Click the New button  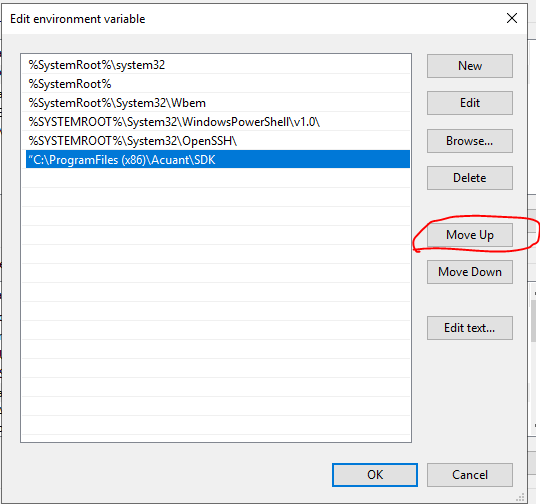[470, 66]
